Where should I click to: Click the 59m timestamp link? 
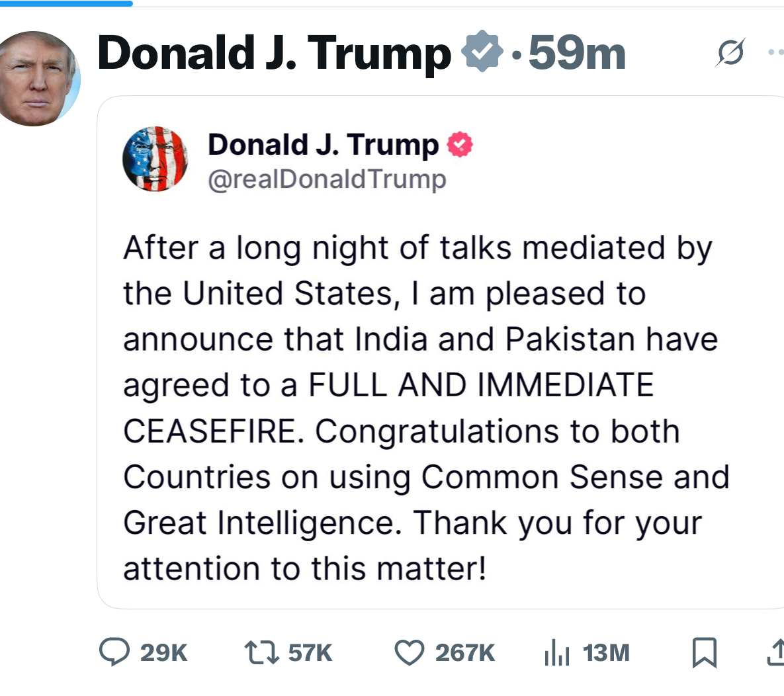pyautogui.click(x=576, y=53)
